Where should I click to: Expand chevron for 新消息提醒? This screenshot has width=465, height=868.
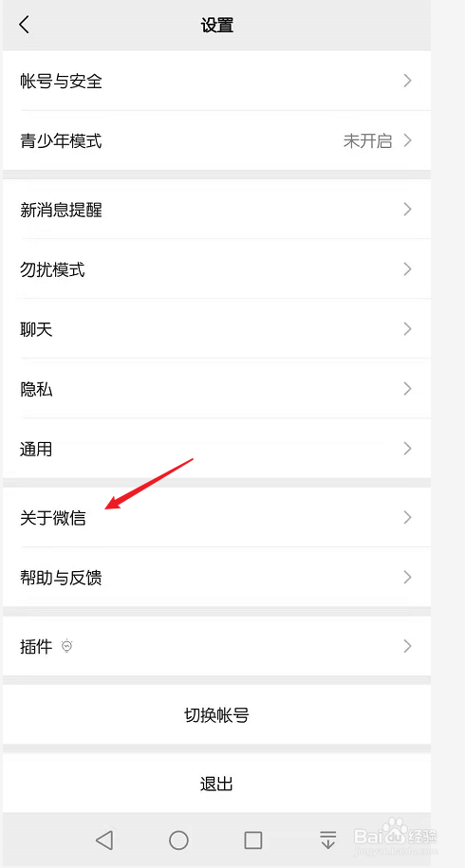[x=407, y=210]
